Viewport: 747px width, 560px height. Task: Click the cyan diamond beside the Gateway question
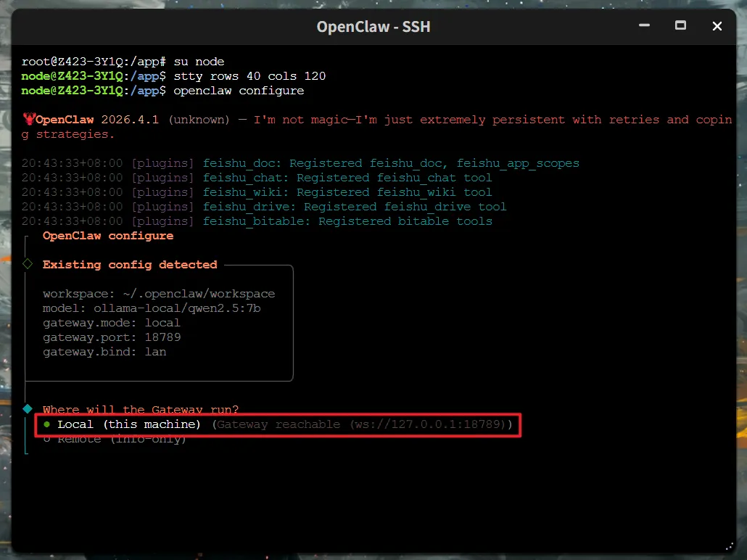[x=28, y=409]
